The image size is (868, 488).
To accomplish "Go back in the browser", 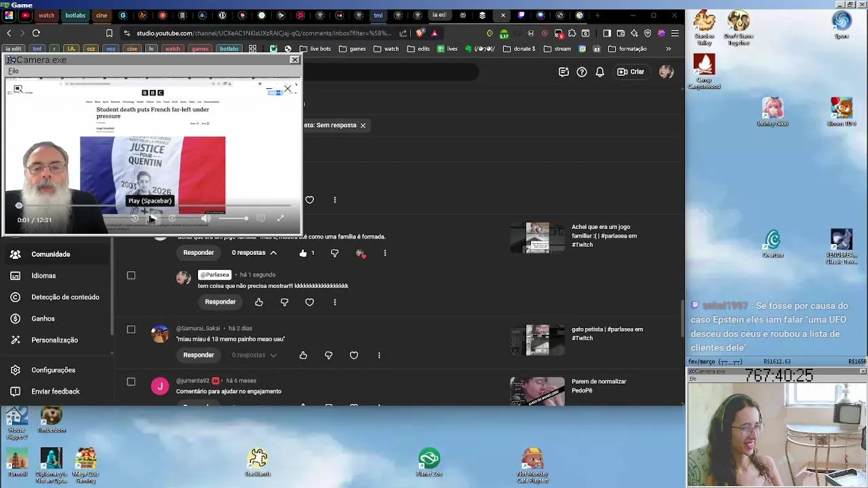I will pyautogui.click(x=9, y=33).
